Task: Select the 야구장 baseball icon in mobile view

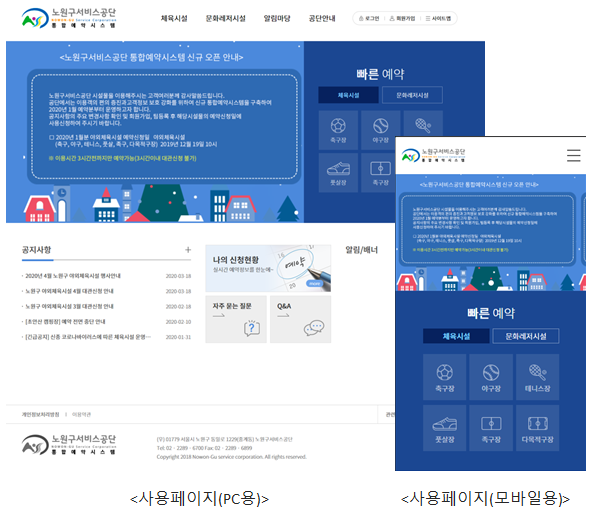Action: (491, 377)
